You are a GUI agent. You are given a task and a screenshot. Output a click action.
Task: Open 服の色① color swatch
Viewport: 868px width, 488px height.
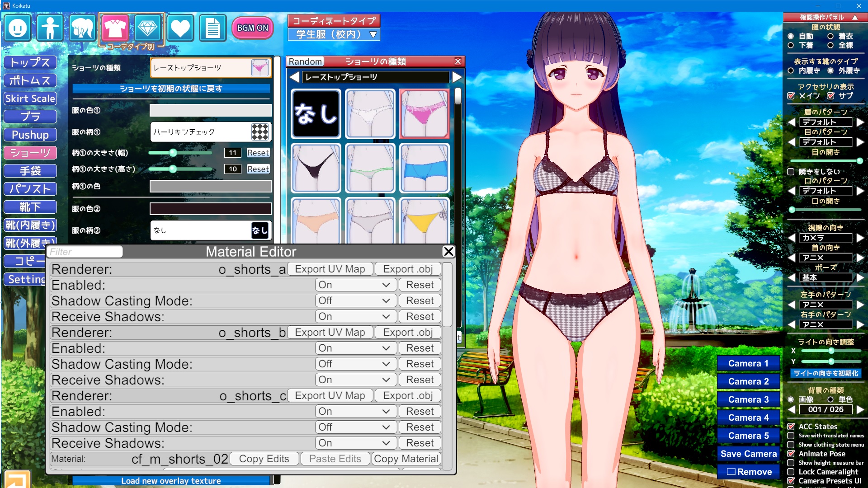click(211, 110)
